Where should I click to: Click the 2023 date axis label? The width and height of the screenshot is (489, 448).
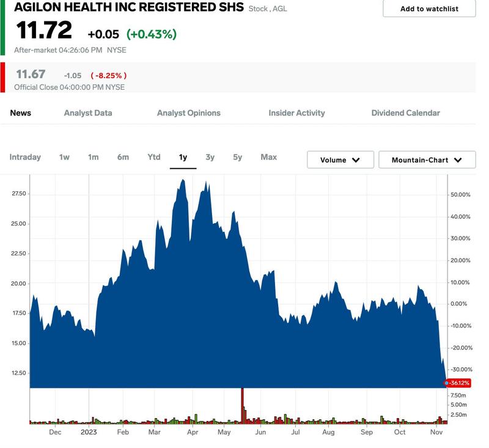click(x=89, y=432)
